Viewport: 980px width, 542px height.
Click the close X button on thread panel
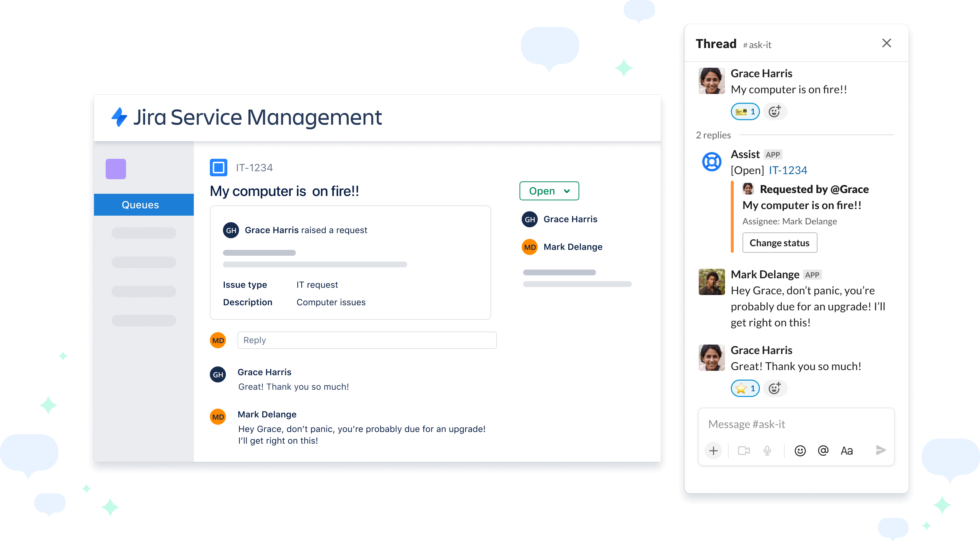click(x=886, y=43)
